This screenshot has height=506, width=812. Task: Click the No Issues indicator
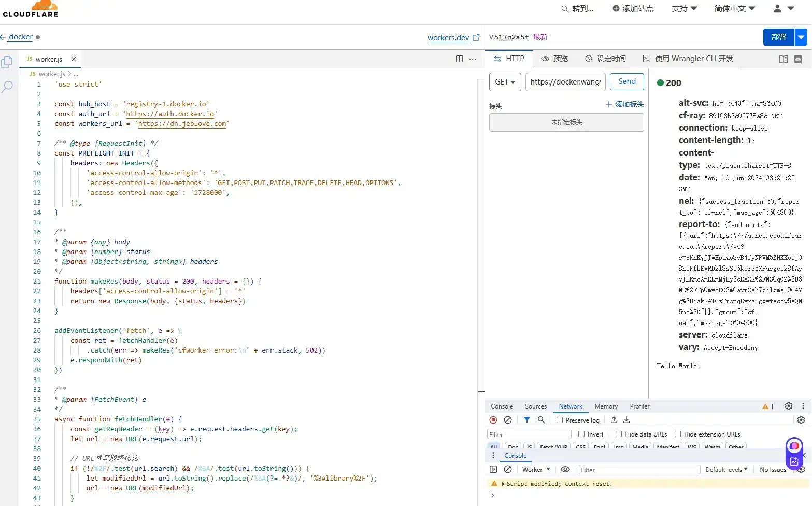773,470
